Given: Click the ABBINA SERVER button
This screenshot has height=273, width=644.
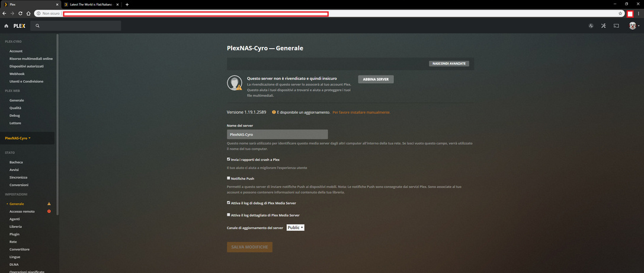Looking at the screenshot, I should pyautogui.click(x=376, y=80).
